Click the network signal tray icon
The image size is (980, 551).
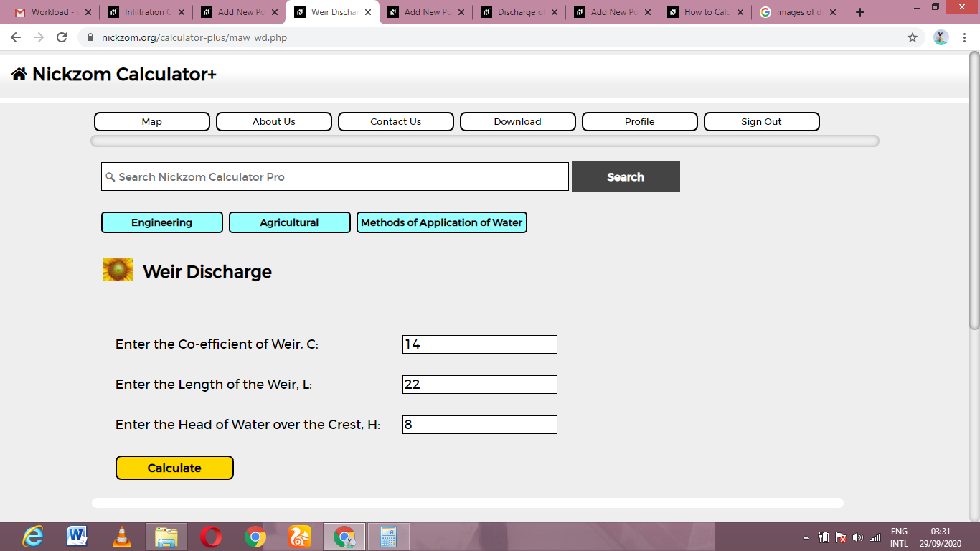click(x=875, y=537)
